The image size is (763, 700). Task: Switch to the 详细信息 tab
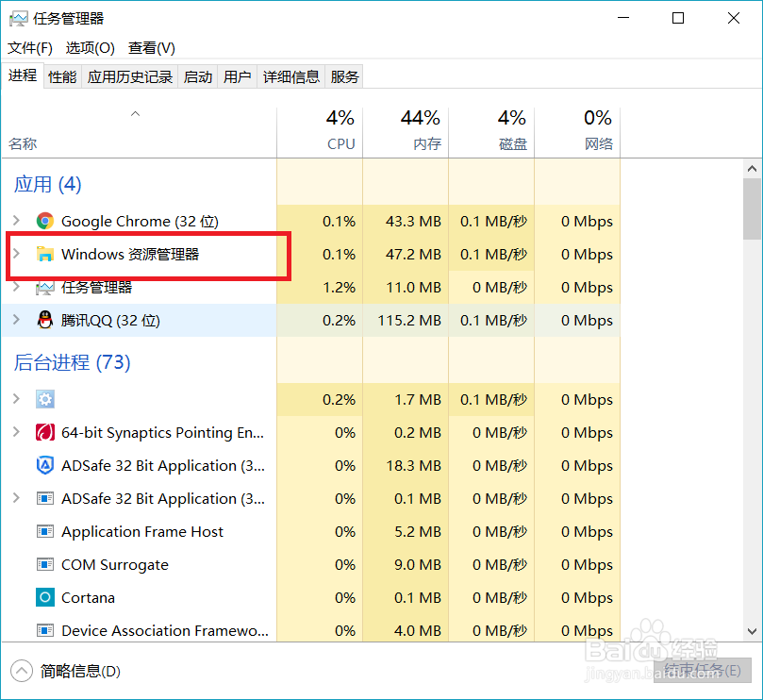pyautogui.click(x=291, y=77)
